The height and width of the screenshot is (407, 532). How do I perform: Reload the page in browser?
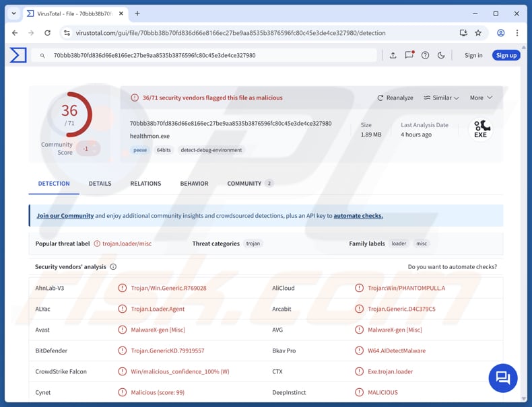(x=47, y=33)
